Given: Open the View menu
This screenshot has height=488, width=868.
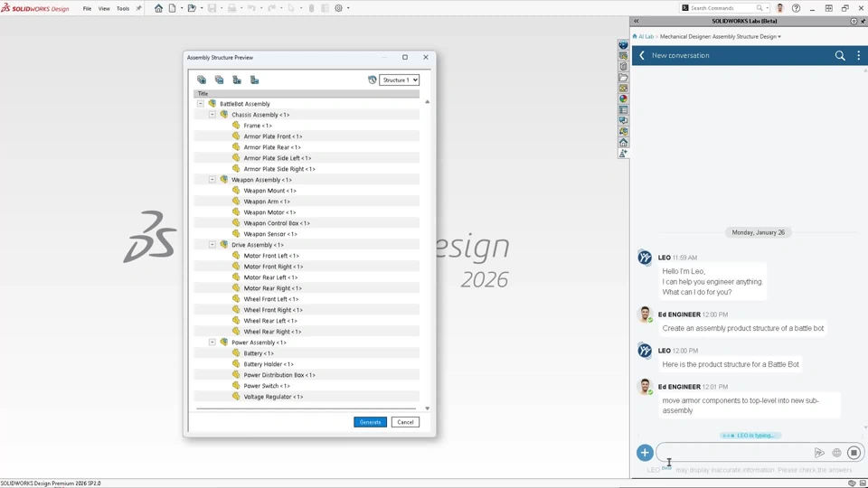Looking at the screenshot, I should (104, 8).
